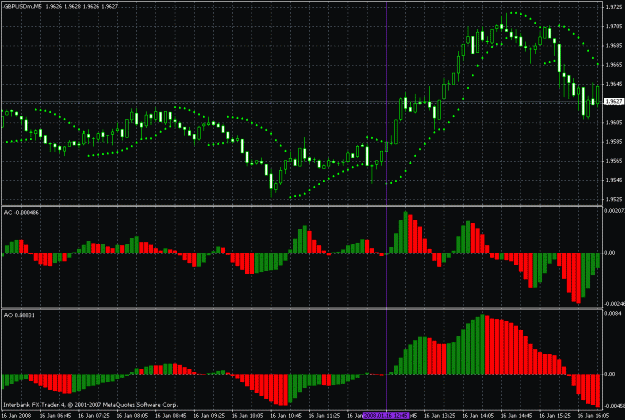The height and width of the screenshot is (420, 625).
Task: Click the 0.0084 top label of AO scale
Action: 613,314
